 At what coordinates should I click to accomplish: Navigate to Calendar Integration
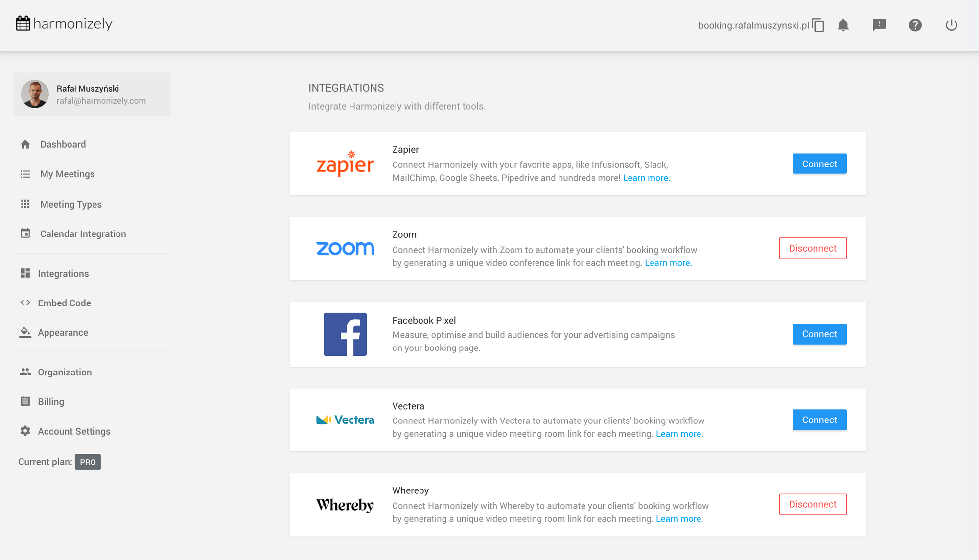coord(83,234)
